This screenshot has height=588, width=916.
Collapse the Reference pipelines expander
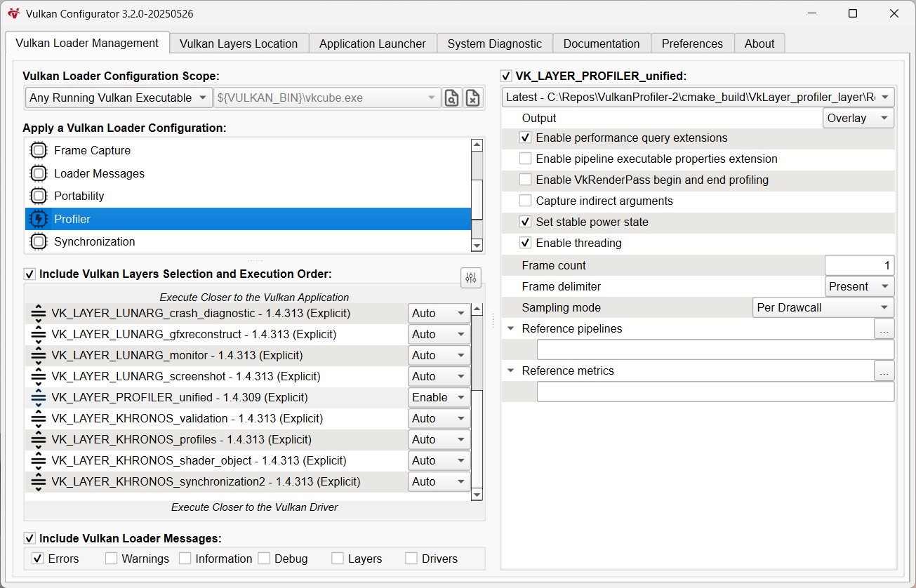click(511, 328)
